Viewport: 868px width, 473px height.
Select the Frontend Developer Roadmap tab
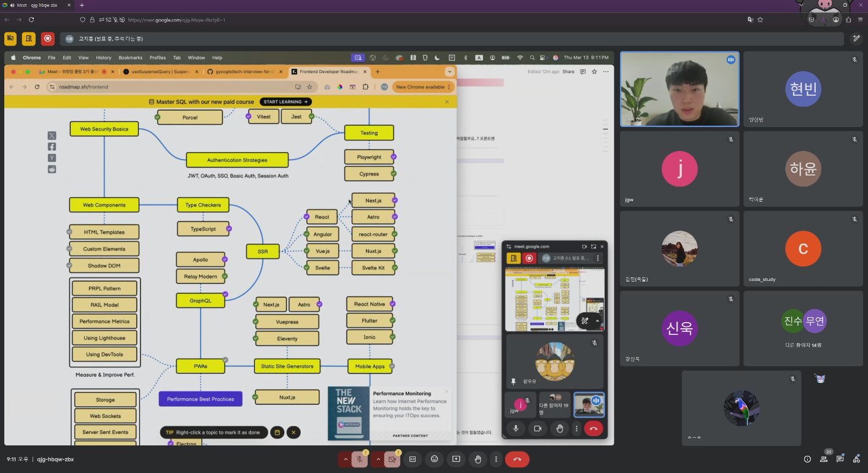tap(328, 71)
